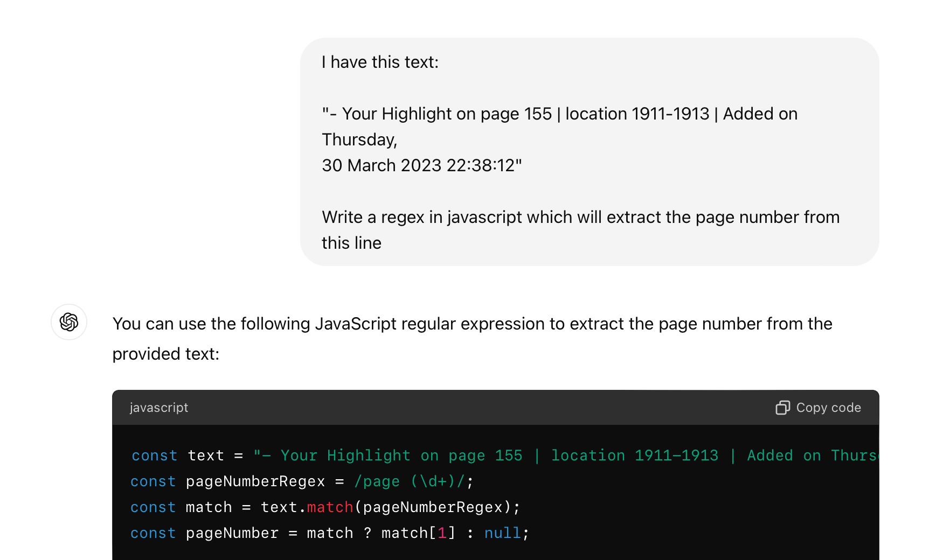
Task: Click the Copy code button
Action: [817, 408]
